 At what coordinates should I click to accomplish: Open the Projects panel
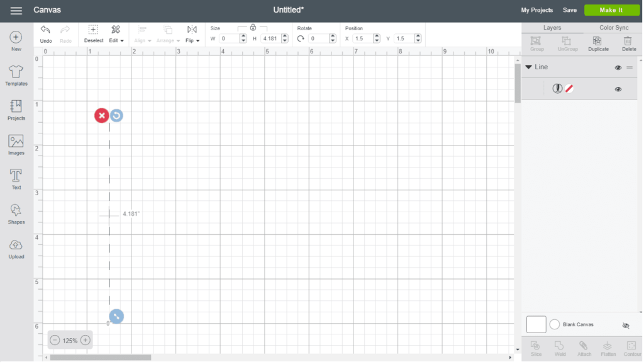(16, 110)
